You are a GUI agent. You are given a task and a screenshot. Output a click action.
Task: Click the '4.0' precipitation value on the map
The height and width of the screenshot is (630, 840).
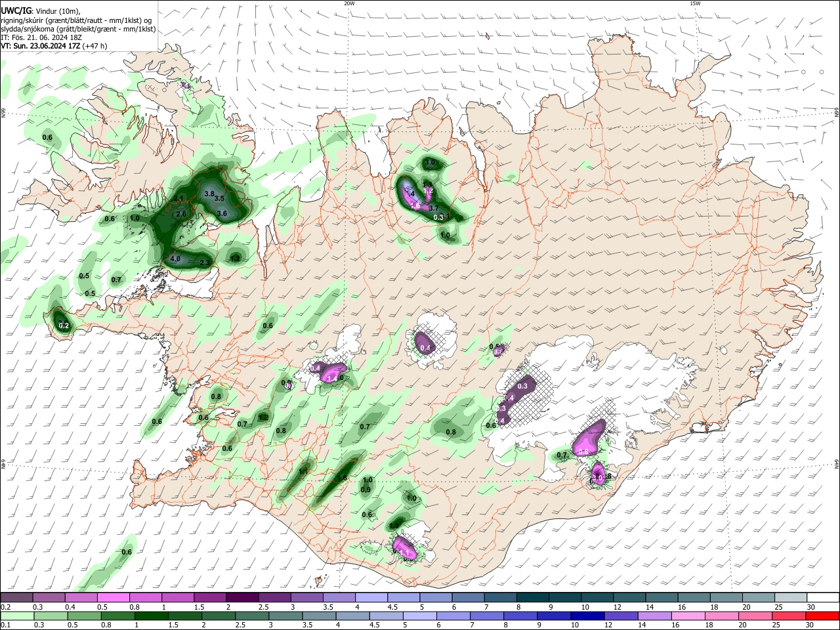175,259
